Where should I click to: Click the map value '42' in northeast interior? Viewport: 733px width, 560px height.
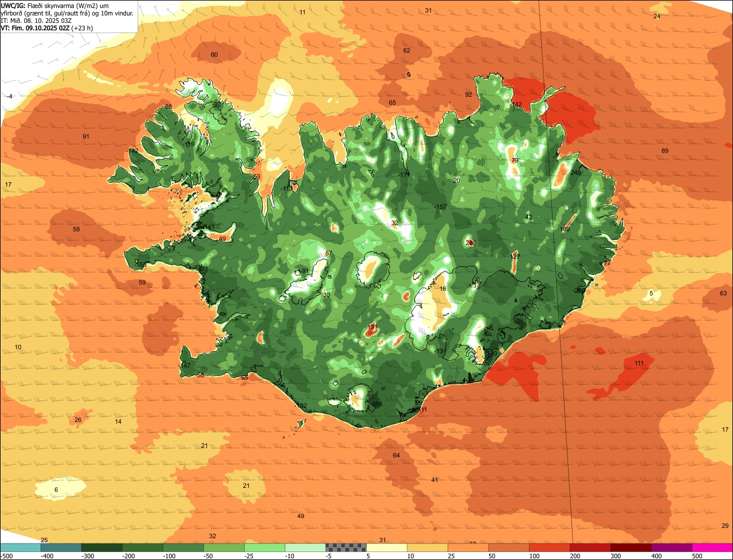529,217
